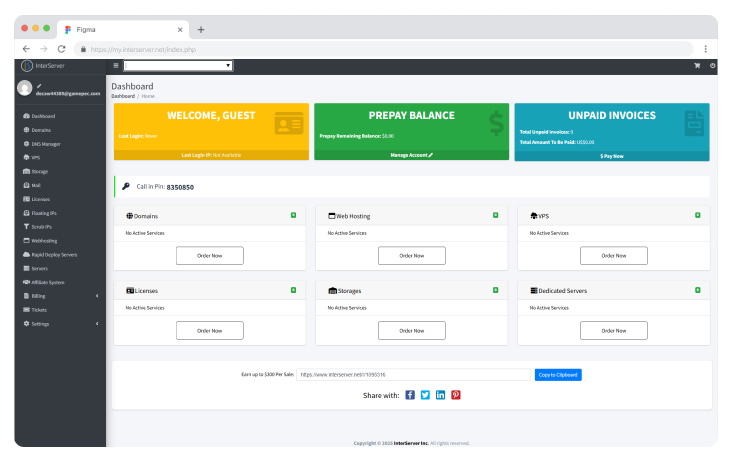Open the Dashboard sidebar item
Viewport: 732px width, 459px height.
pos(40,116)
